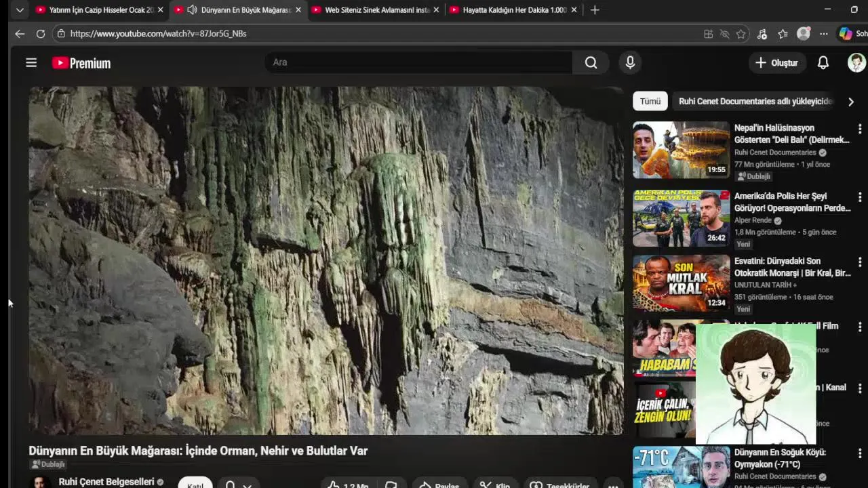Open Amerika'da Polis Her Şeyi video thumbnail
The image size is (868, 488).
pos(681,218)
